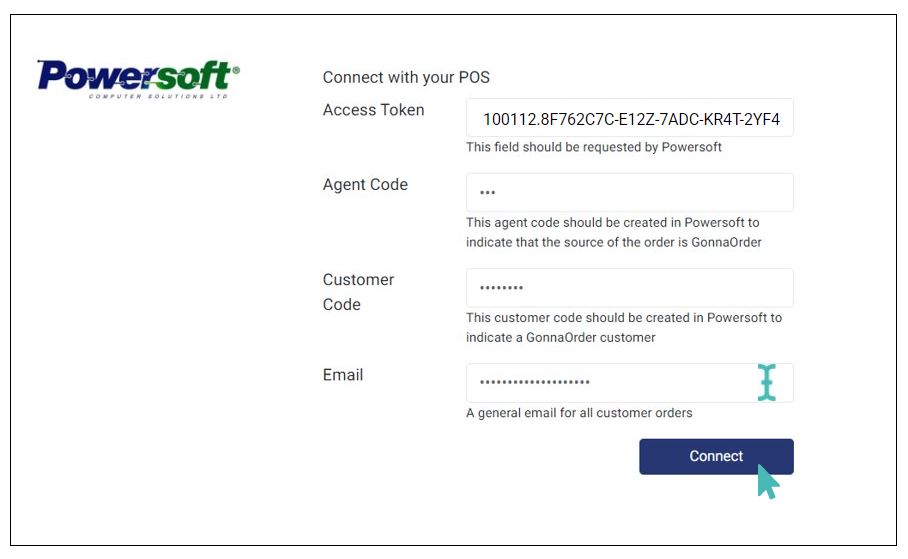Click 'A general email for all customer orders'
The image size is (908, 559).
click(579, 413)
